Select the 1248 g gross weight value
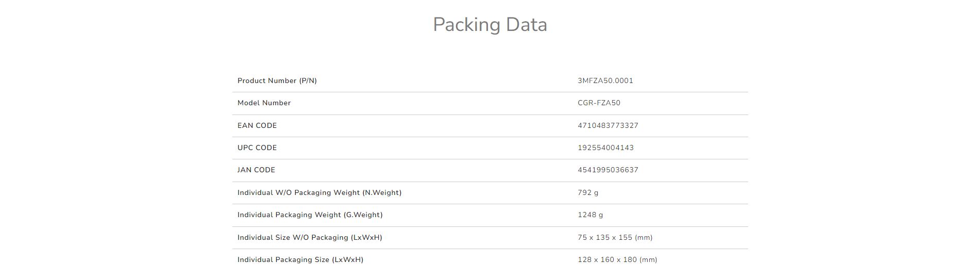Screen dimensions: 980x278 [x=590, y=215]
